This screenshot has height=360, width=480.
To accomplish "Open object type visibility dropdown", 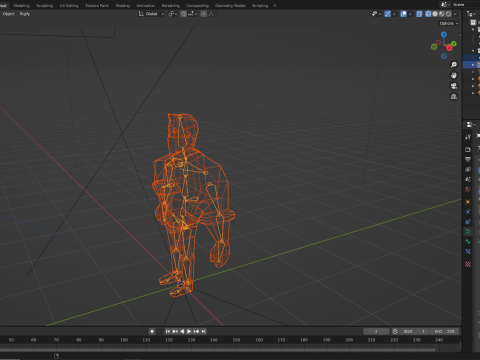I will (x=376, y=14).
